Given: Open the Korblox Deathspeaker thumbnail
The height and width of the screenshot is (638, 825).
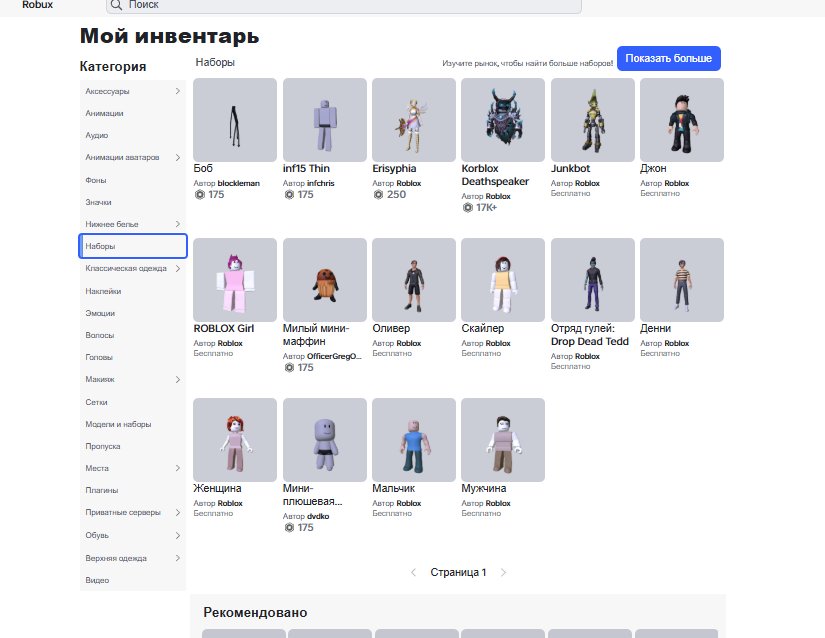Looking at the screenshot, I should pos(503,120).
